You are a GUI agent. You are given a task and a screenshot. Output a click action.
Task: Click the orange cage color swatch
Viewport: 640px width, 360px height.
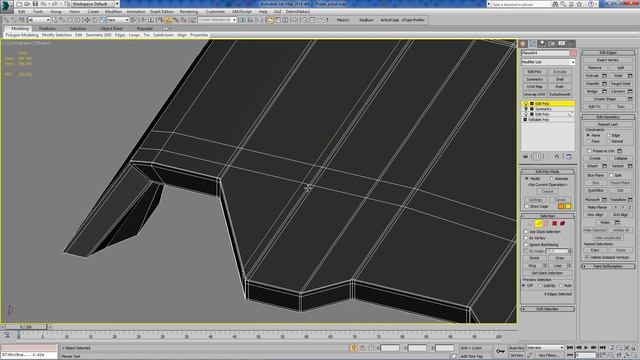click(561, 207)
